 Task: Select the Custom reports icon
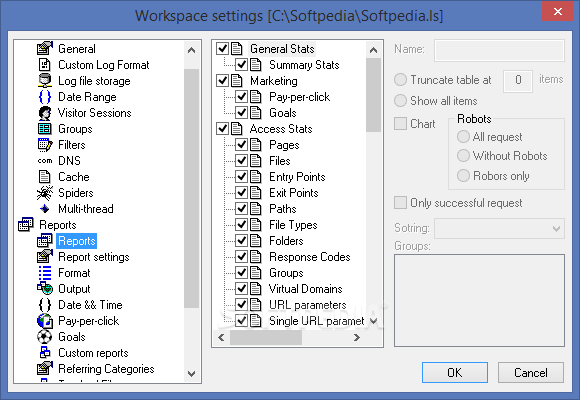[45, 352]
